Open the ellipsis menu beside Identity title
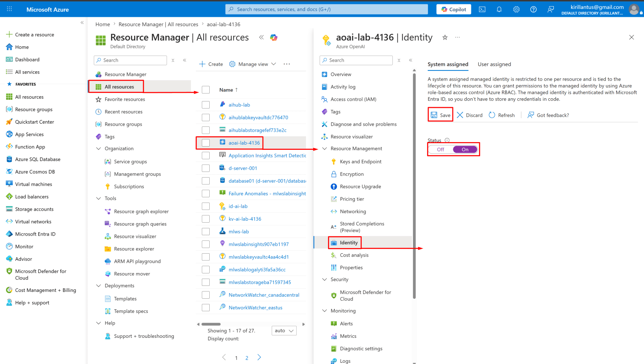Viewport: 644px width, 364px height. (x=458, y=37)
